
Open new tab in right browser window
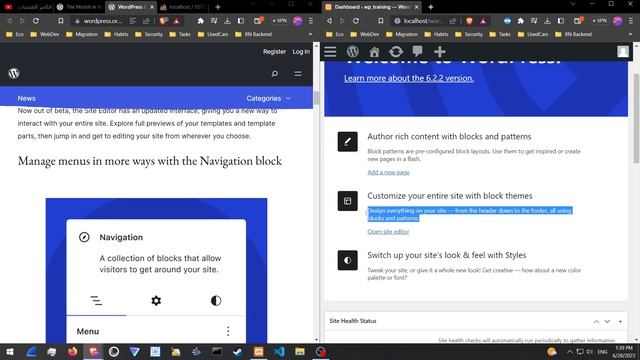click(431, 7)
